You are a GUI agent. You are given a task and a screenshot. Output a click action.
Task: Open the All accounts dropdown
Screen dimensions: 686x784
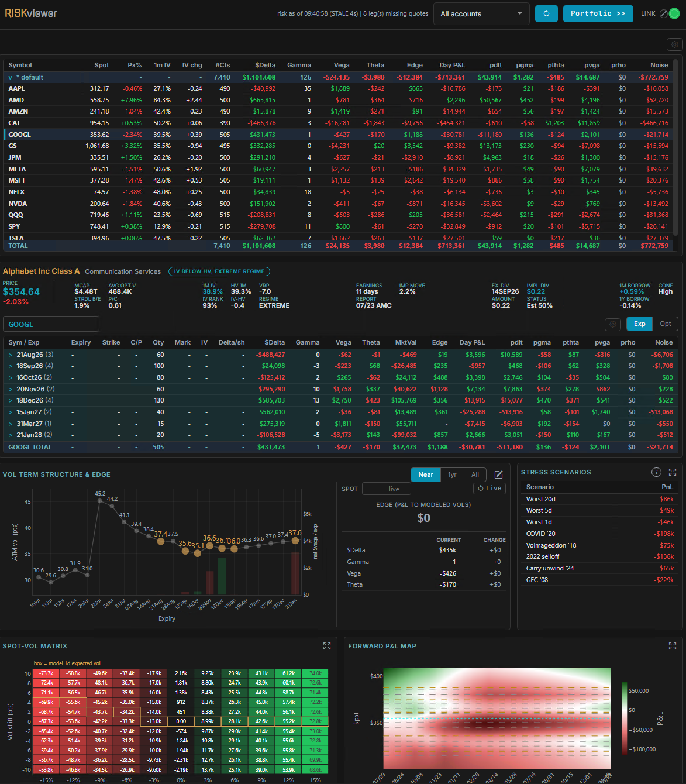click(481, 13)
